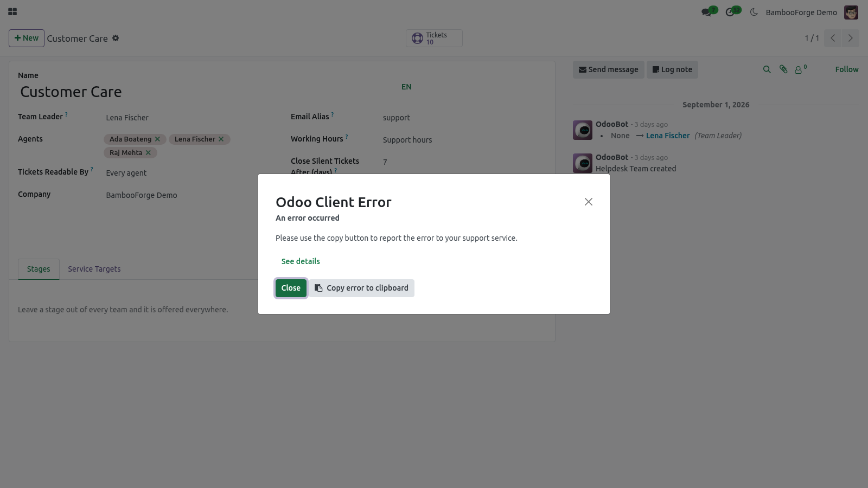Remove the Lena Fischer agent tag
The image size is (868, 488).
pyautogui.click(x=221, y=139)
